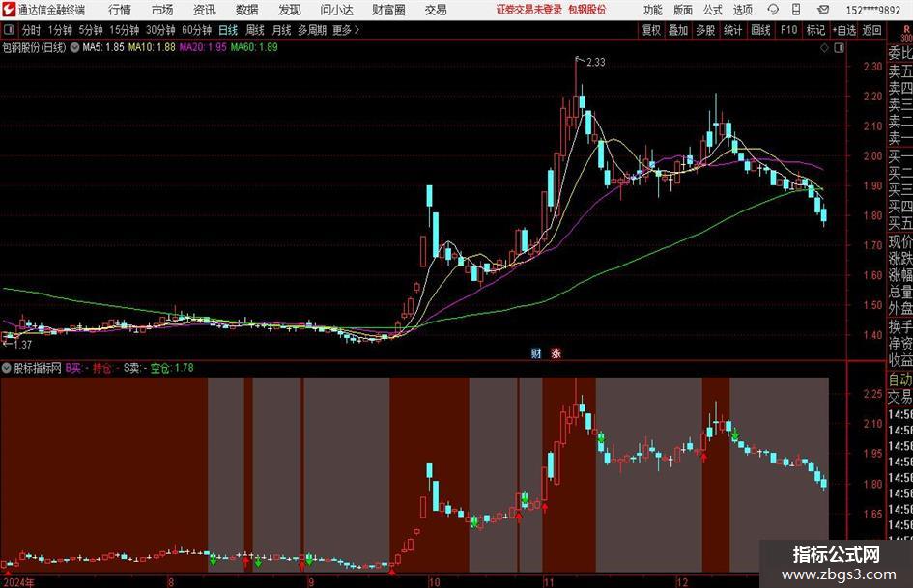
Task: Open the 交易 menu
Action: 436,10
